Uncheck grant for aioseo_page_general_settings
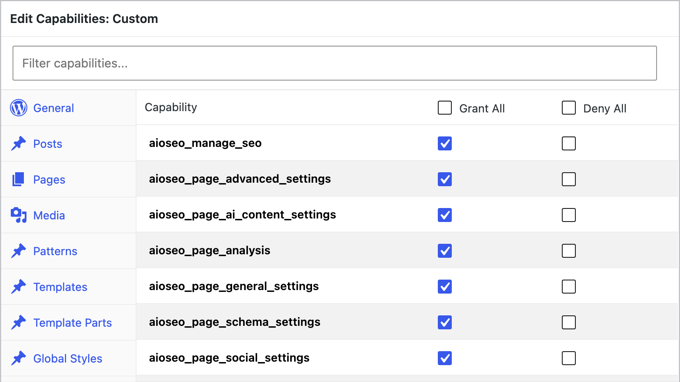The height and width of the screenshot is (382, 680). [445, 287]
